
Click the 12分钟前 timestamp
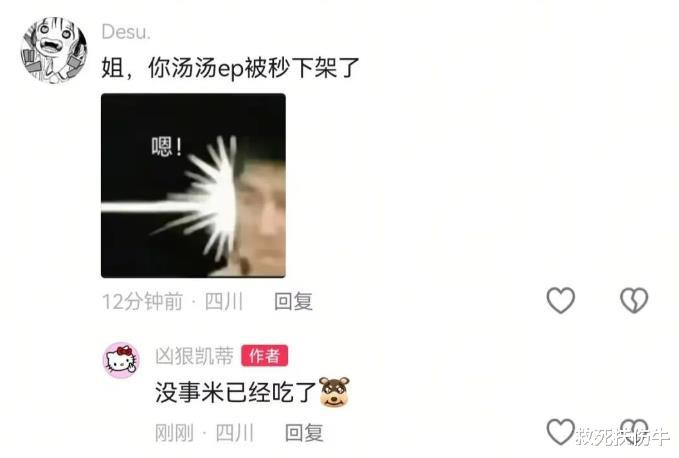(142, 301)
